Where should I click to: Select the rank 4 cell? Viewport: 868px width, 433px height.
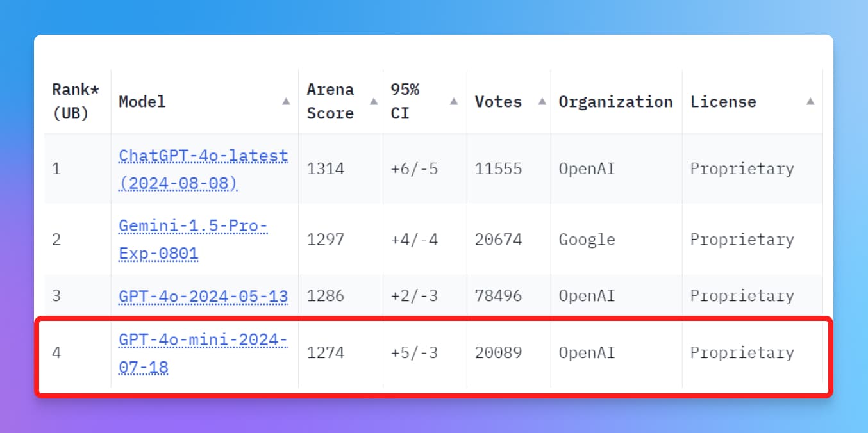tap(56, 353)
